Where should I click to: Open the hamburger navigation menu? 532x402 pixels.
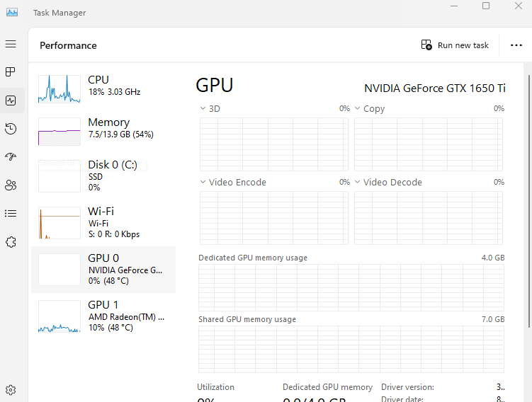[11, 44]
